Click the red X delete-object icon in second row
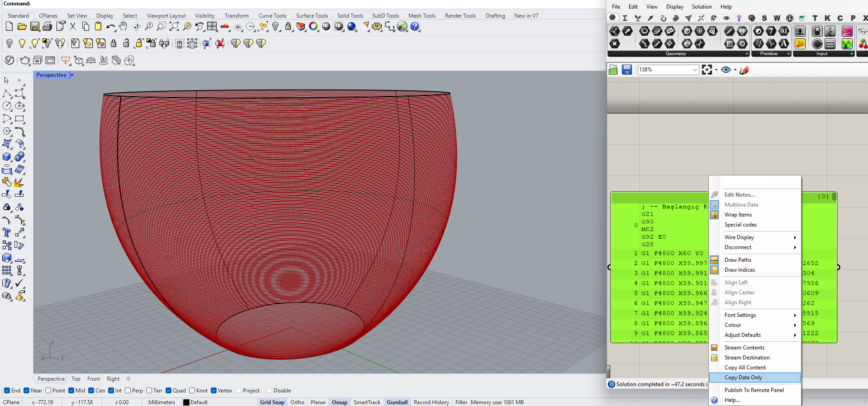This screenshot has height=406, width=868. click(220, 43)
